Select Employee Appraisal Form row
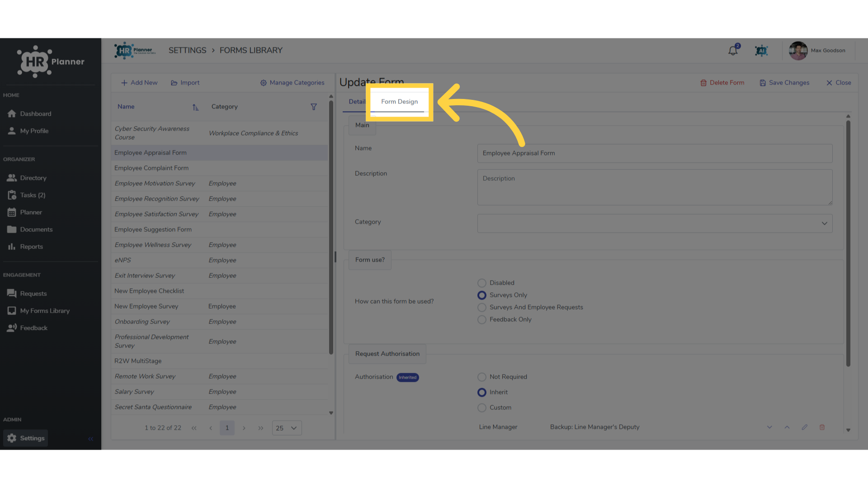This screenshot has width=868, height=488. [x=219, y=153]
